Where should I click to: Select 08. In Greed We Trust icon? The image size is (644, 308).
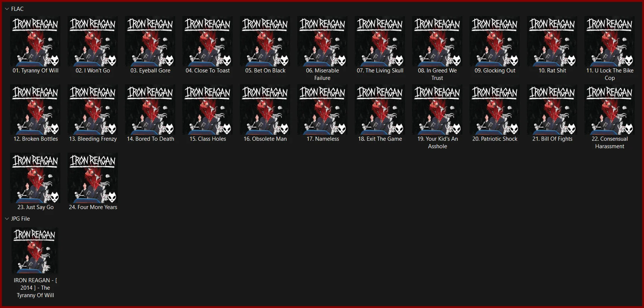pyautogui.click(x=437, y=41)
